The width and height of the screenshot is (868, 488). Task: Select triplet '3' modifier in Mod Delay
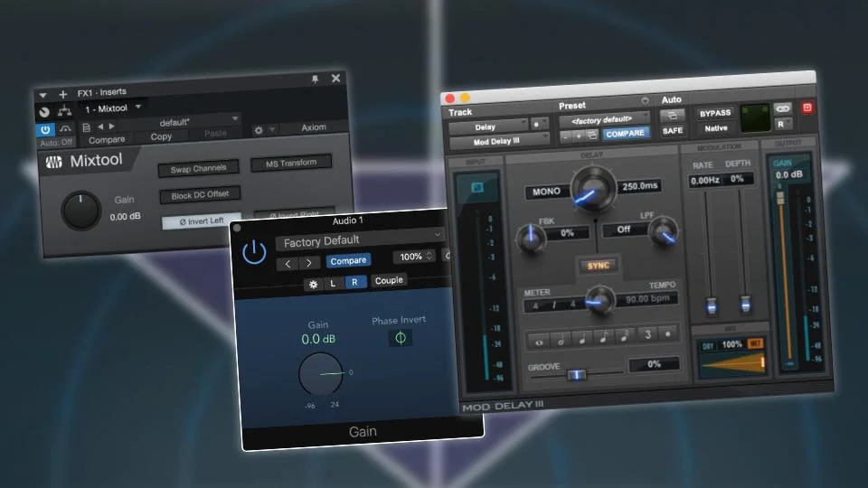coord(647,334)
